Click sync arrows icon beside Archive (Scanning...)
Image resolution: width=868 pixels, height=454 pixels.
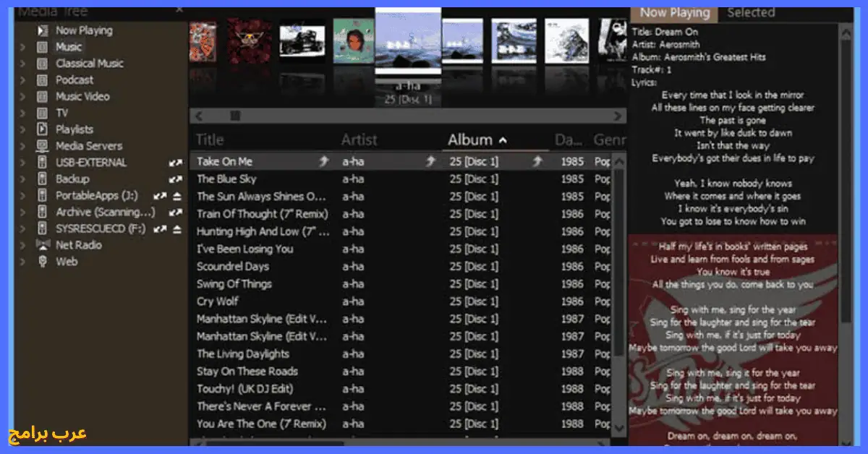tap(176, 213)
